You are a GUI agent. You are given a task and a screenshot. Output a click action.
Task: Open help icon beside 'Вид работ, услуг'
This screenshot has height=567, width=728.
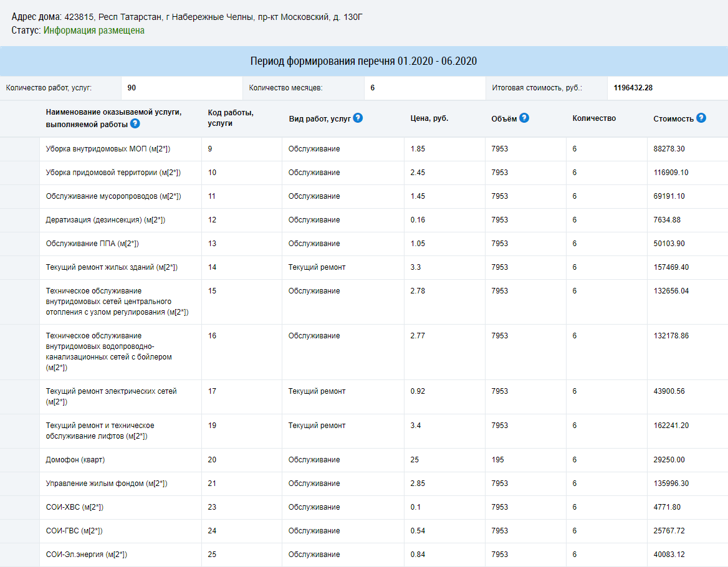click(x=358, y=118)
